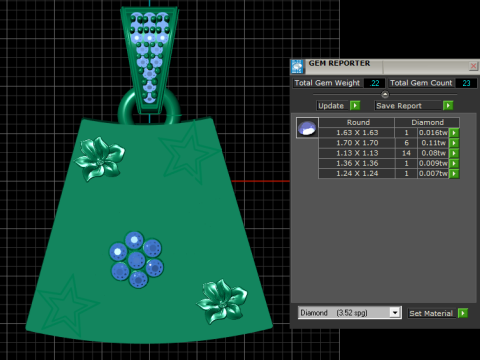Select the 1.13 X 1.13 size cell
This screenshot has width=480, height=360.
pyautogui.click(x=357, y=153)
